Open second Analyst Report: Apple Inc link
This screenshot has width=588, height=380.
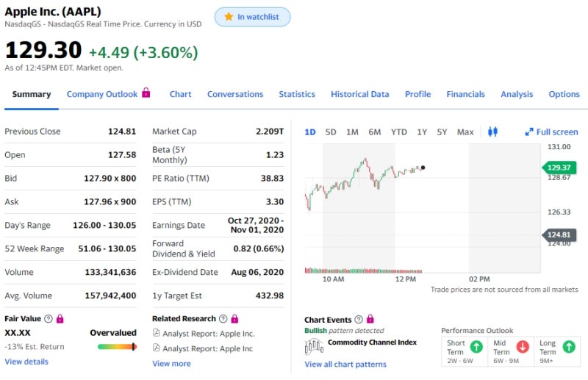point(207,348)
